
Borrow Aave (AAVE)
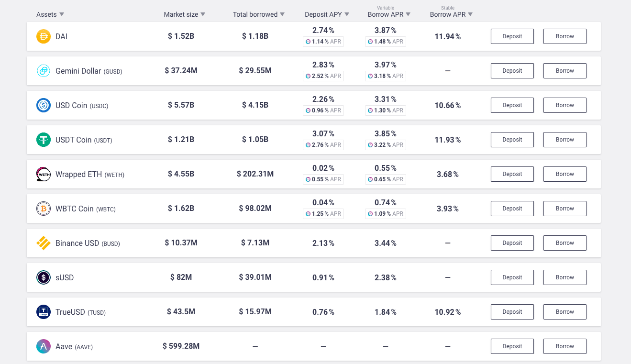(x=565, y=346)
